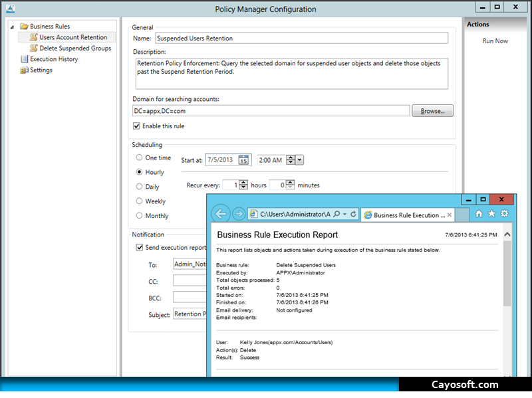Click the Start at date field
The height and width of the screenshot is (398, 532).
222,160
